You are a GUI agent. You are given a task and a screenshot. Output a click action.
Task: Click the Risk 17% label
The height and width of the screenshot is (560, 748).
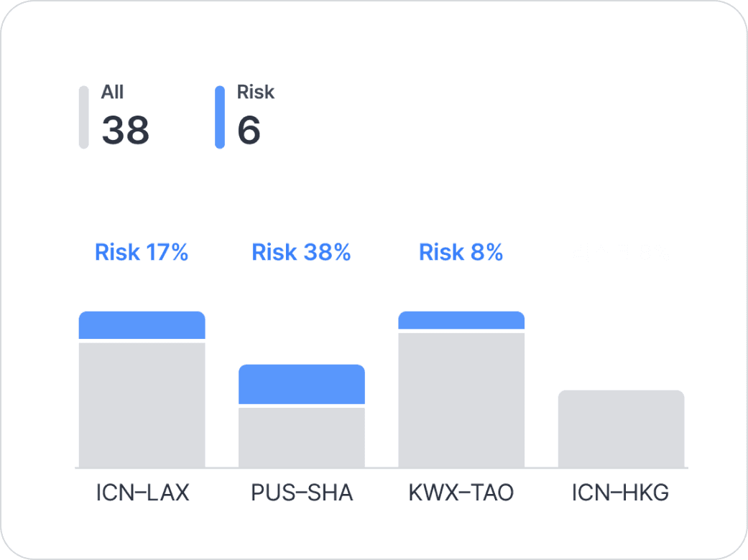pos(142,253)
